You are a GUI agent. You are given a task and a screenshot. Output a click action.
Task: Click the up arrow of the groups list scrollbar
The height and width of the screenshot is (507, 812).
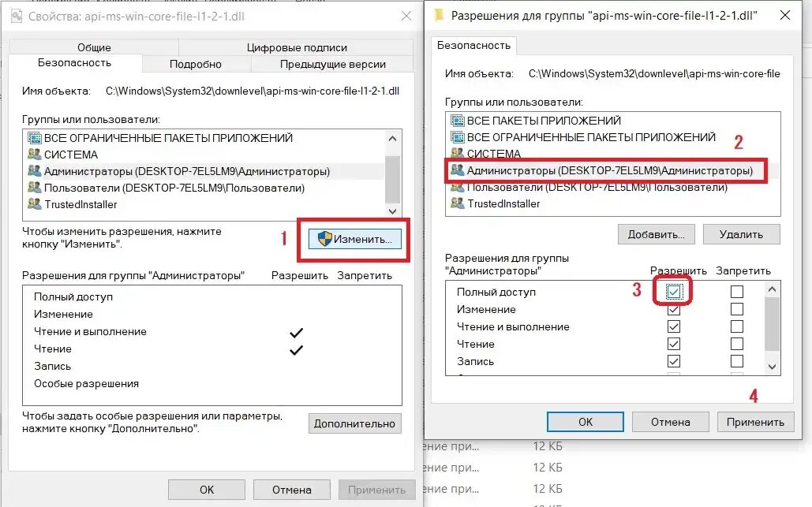point(392,139)
